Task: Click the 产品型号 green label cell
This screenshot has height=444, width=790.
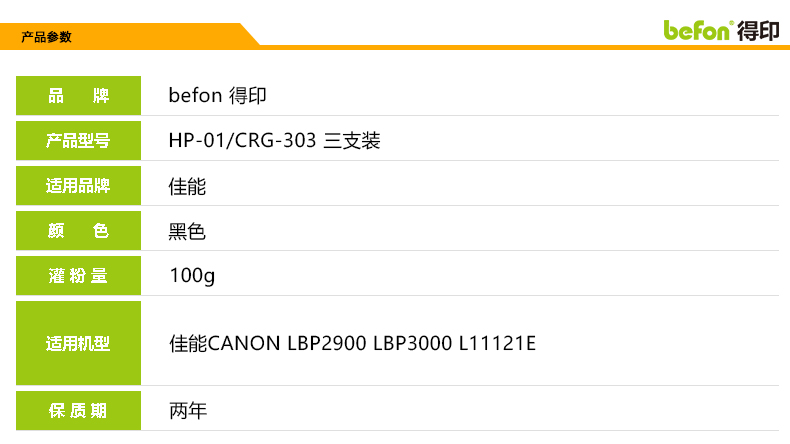Action: point(78,141)
